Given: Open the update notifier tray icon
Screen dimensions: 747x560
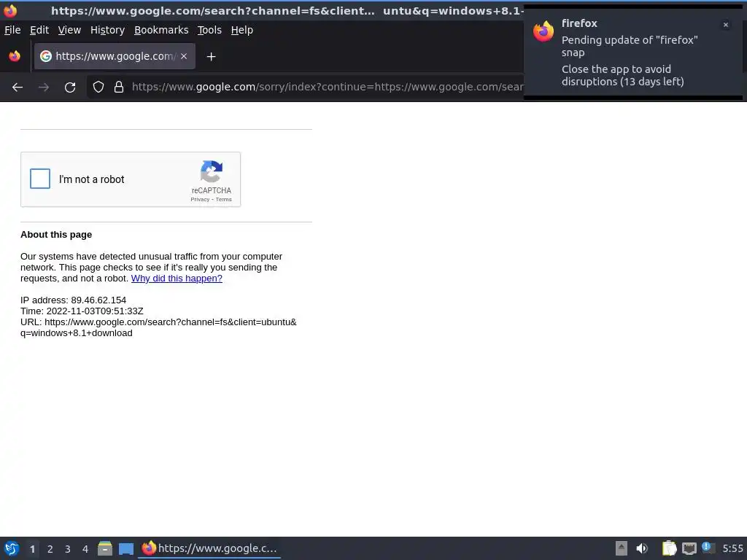Looking at the screenshot, I should pyautogui.click(x=708, y=548).
